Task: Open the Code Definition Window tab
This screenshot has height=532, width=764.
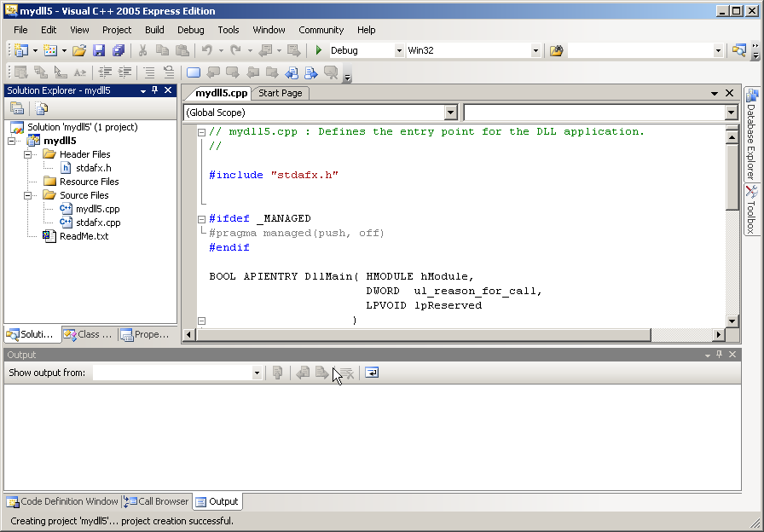Action: coord(63,501)
